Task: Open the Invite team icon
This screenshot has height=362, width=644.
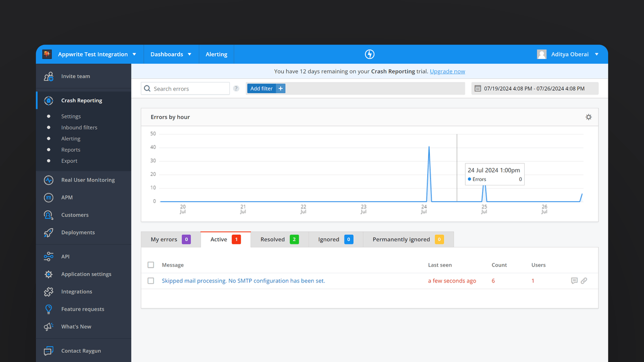Action: [x=49, y=76]
